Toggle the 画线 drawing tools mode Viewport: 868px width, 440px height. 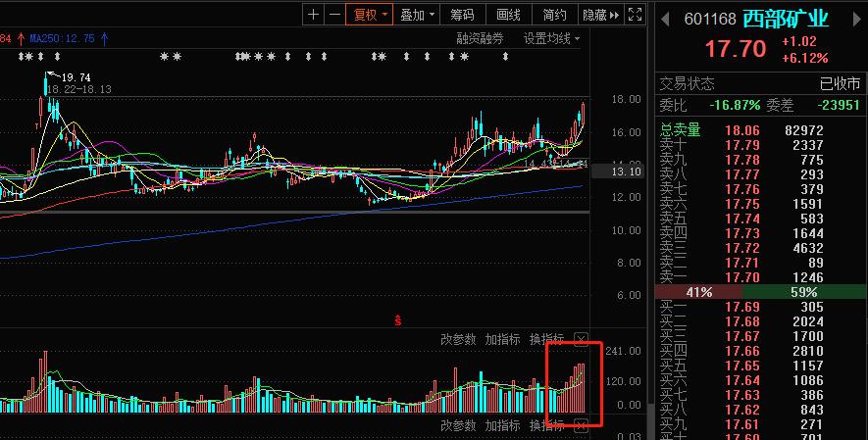coord(508,15)
